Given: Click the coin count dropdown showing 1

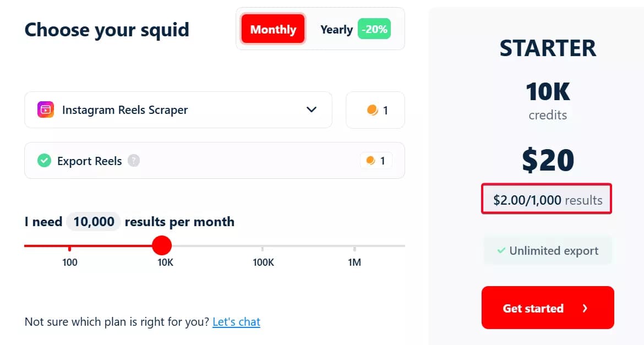Looking at the screenshot, I should point(375,110).
